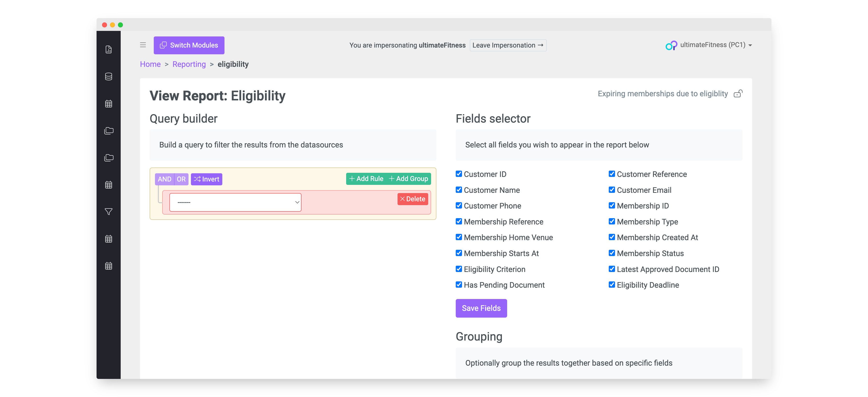Click Leave Impersonation button
Screen dimensions: 868x397
click(508, 45)
